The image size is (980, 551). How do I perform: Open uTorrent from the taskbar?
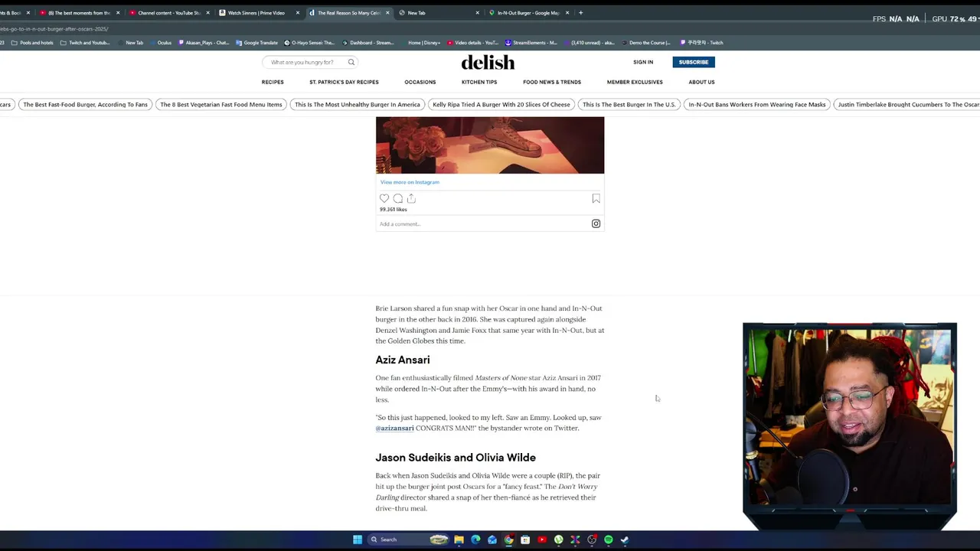(x=559, y=540)
